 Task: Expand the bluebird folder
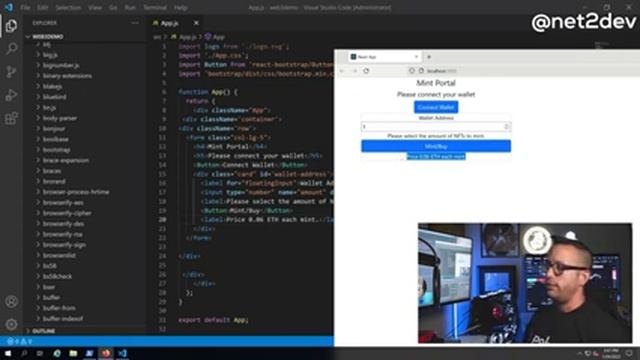54,97
